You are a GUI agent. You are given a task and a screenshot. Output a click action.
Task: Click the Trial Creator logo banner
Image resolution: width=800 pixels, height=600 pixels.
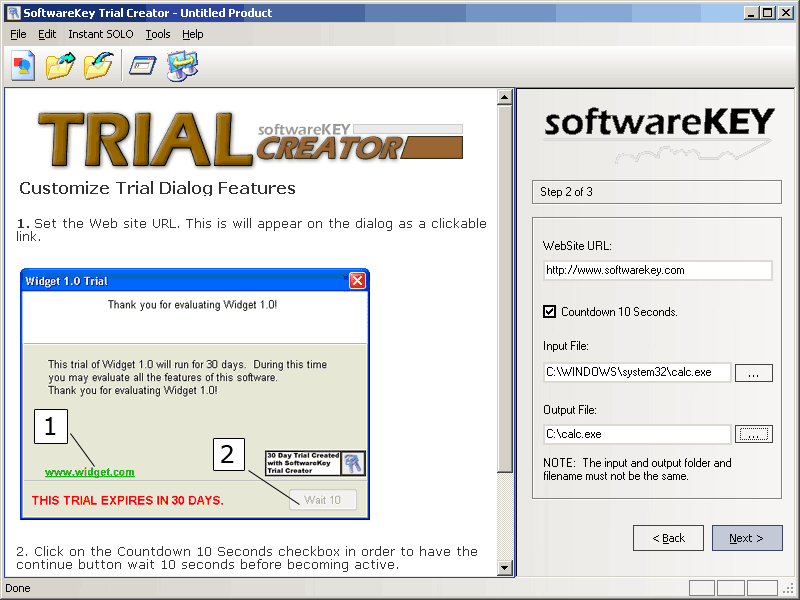tap(251, 139)
